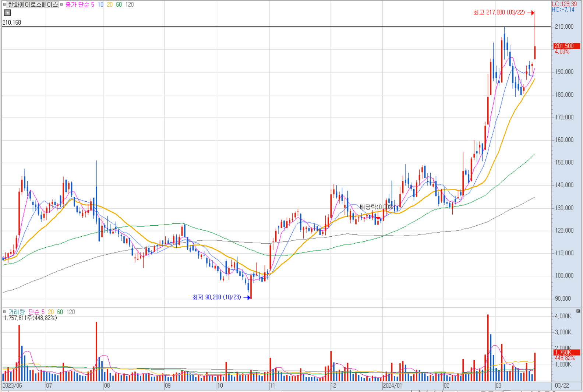The image size is (583, 392).
Task: Click the HC:-7.14 indicator
Action: pyautogui.click(x=563, y=10)
